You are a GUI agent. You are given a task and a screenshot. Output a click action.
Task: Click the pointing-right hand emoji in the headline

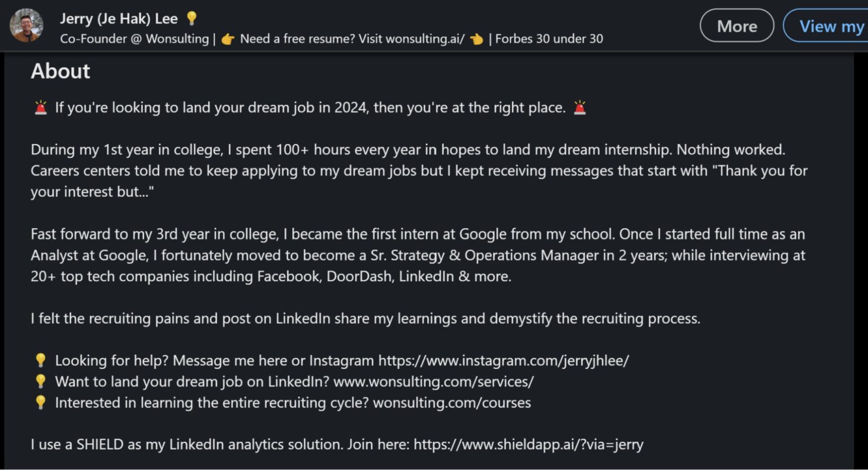tap(228, 38)
